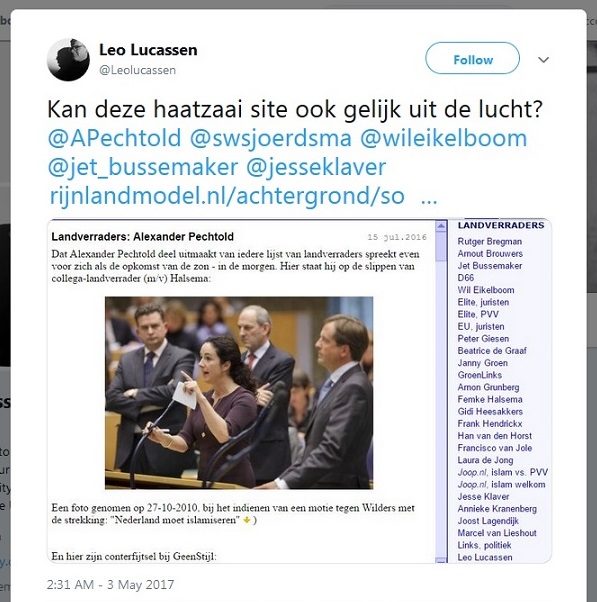This screenshot has width=597, height=602.
Task: Click the GroenLinks sidebar entry
Action: pos(480,375)
